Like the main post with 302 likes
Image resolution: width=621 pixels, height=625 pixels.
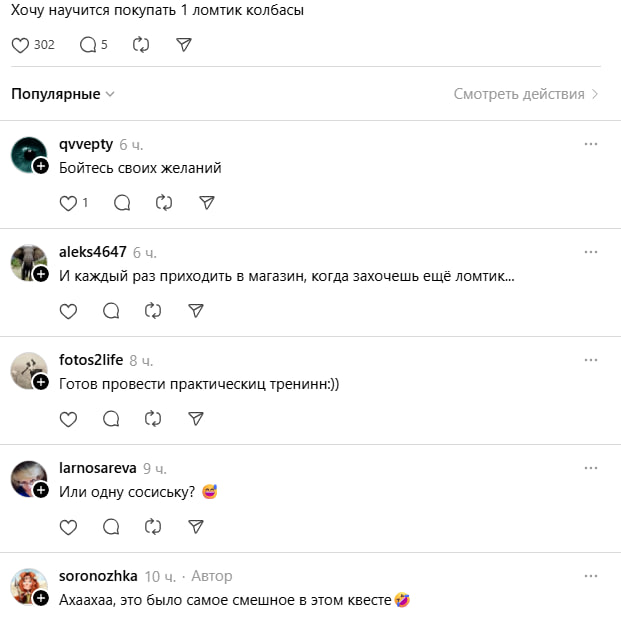[20, 45]
